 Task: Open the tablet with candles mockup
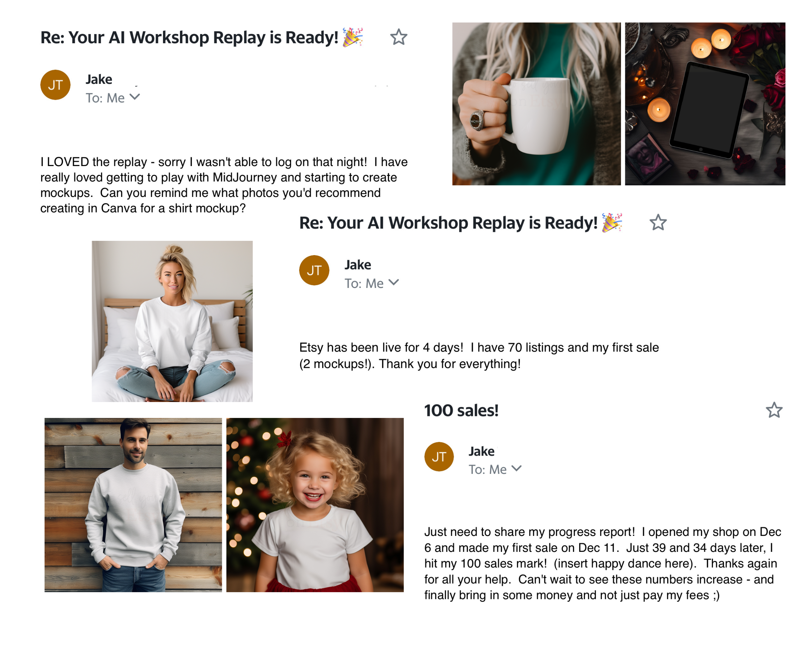(705, 104)
